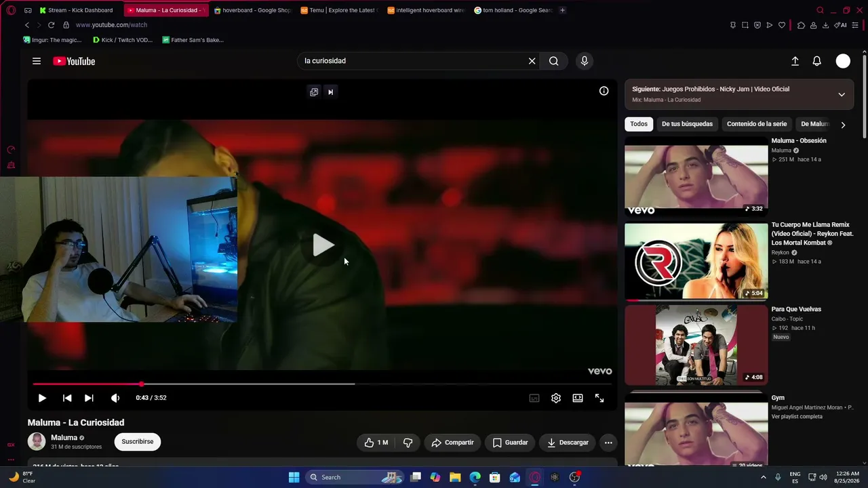Mute the video volume
This screenshot has height=488, width=868.
point(115,398)
